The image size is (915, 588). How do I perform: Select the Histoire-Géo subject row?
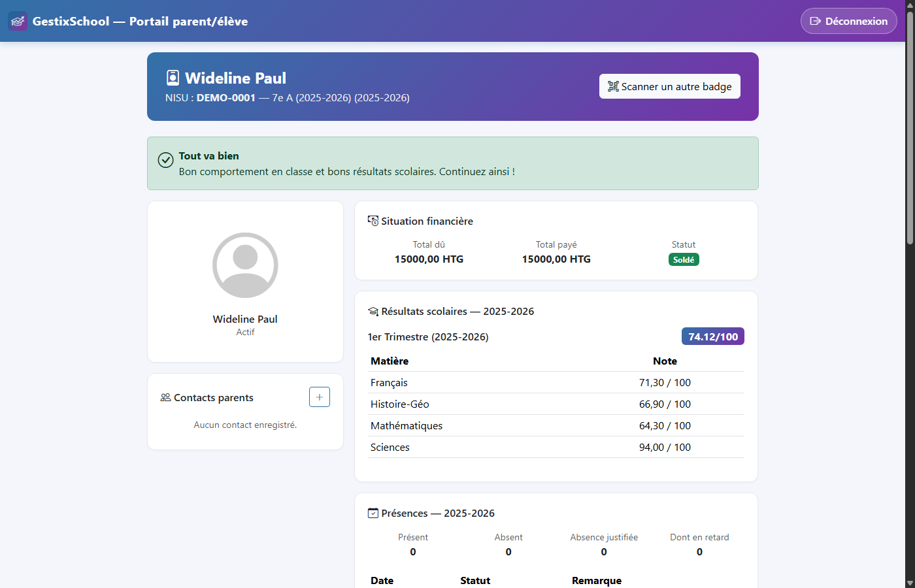point(556,404)
